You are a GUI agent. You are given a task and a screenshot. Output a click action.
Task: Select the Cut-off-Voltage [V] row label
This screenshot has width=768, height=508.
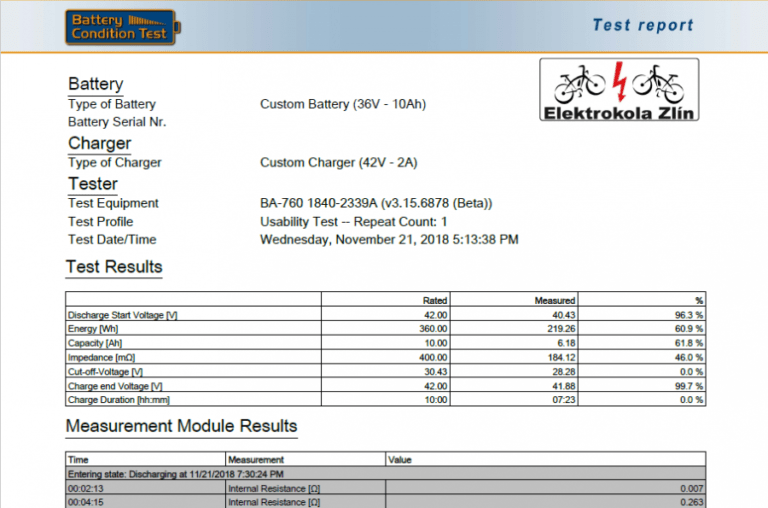(105, 372)
